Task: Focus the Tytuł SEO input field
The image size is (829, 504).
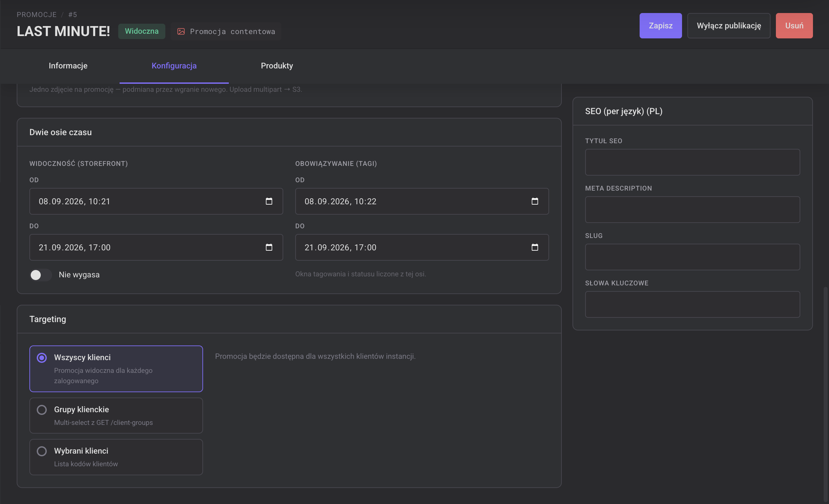Action: (x=692, y=162)
